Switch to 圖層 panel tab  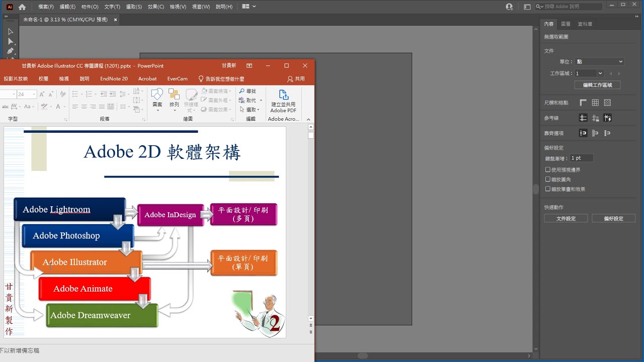point(566,24)
